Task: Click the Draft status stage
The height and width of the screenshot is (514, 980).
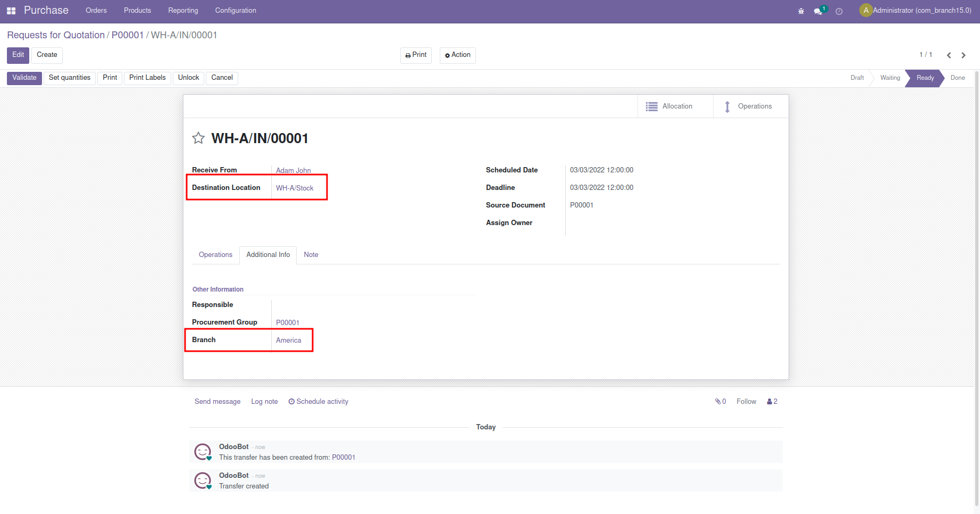Action: coord(857,78)
